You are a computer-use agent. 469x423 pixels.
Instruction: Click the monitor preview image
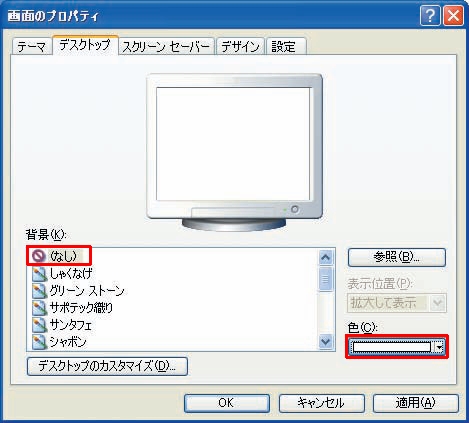234,152
